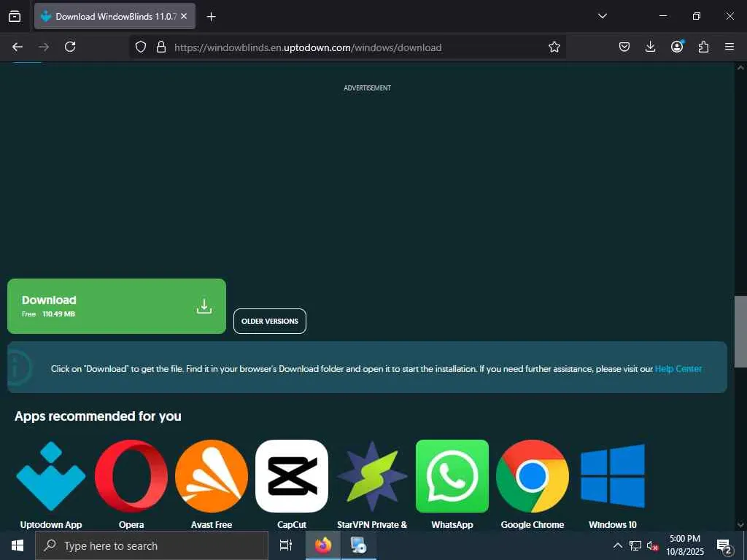Open the taskbar clock and date

(684, 545)
